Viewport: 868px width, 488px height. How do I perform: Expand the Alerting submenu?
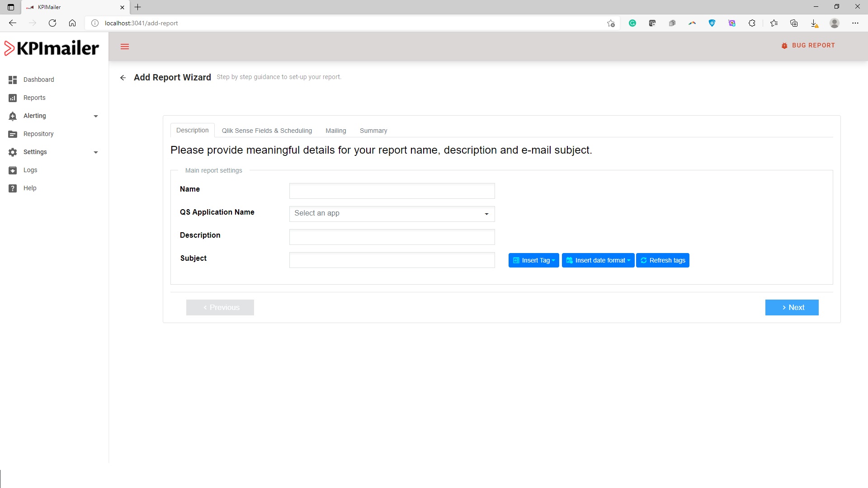click(x=95, y=116)
